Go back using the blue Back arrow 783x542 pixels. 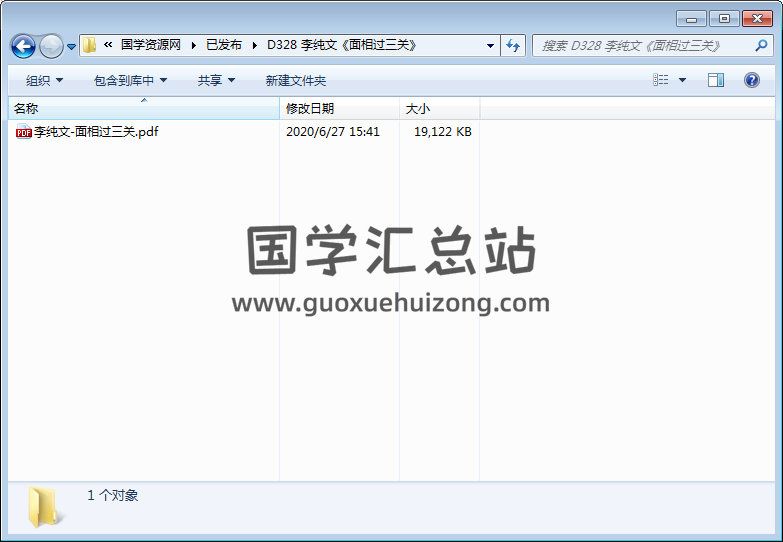(23, 46)
